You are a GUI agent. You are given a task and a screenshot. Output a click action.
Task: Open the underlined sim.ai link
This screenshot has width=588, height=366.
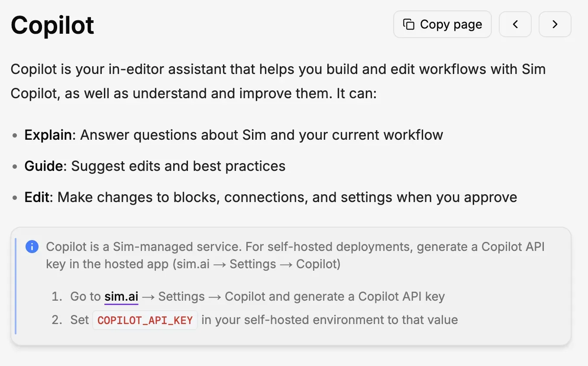(121, 297)
